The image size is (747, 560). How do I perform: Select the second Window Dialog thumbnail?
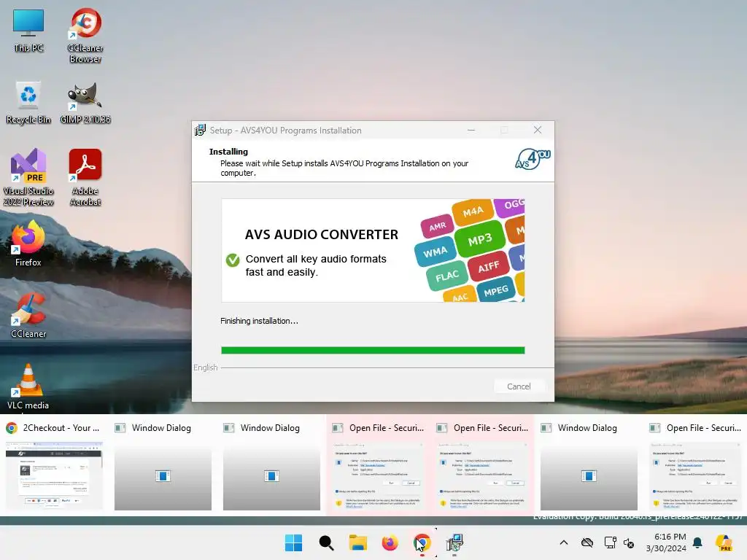[271, 466]
